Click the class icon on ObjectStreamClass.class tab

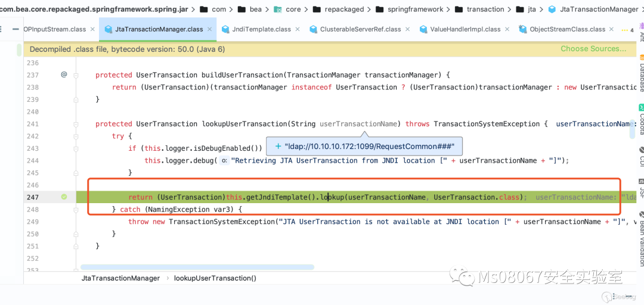pyautogui.click(x=522, y=29)
